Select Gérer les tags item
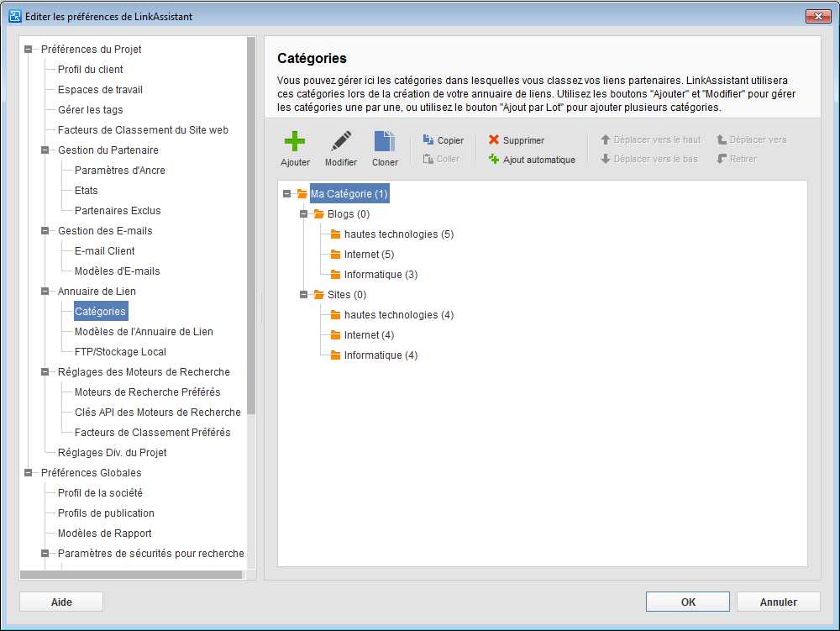 pos(91,110)
